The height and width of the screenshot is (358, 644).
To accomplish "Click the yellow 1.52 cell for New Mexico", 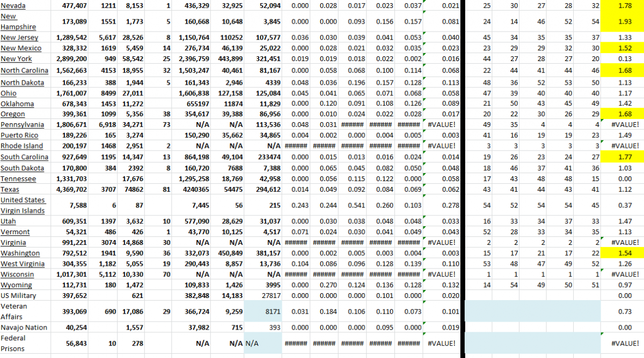I will [626, 48].
